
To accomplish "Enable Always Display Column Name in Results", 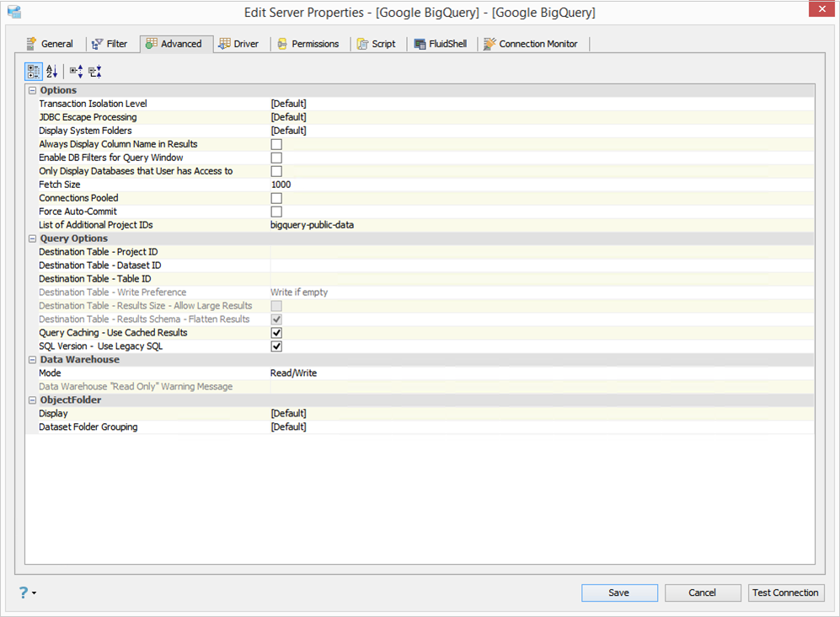I will 276,144.
